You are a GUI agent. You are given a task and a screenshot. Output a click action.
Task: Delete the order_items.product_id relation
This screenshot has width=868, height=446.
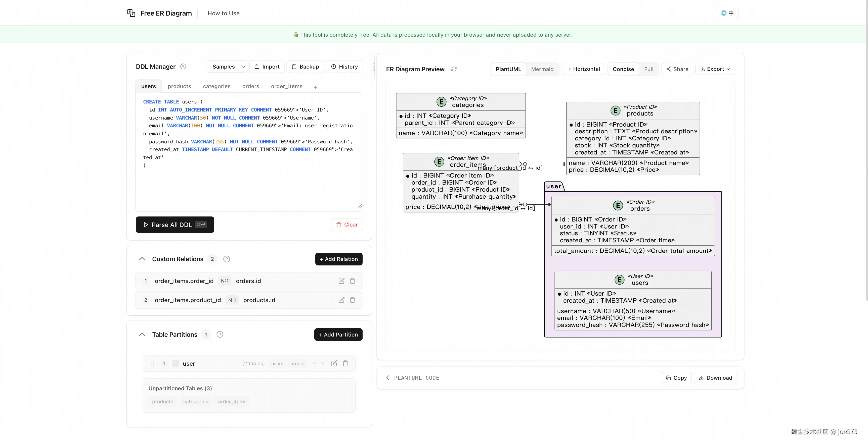[x=353, y=300]
